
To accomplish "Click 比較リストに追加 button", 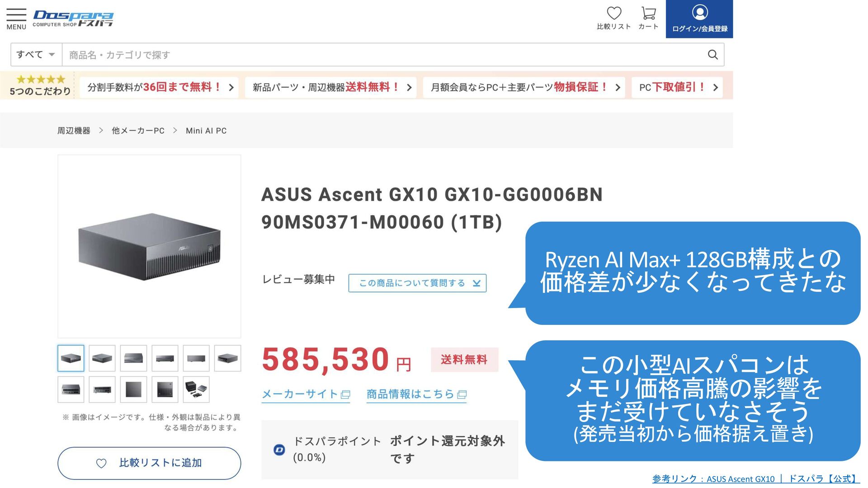I will click(x=149, y=463).
